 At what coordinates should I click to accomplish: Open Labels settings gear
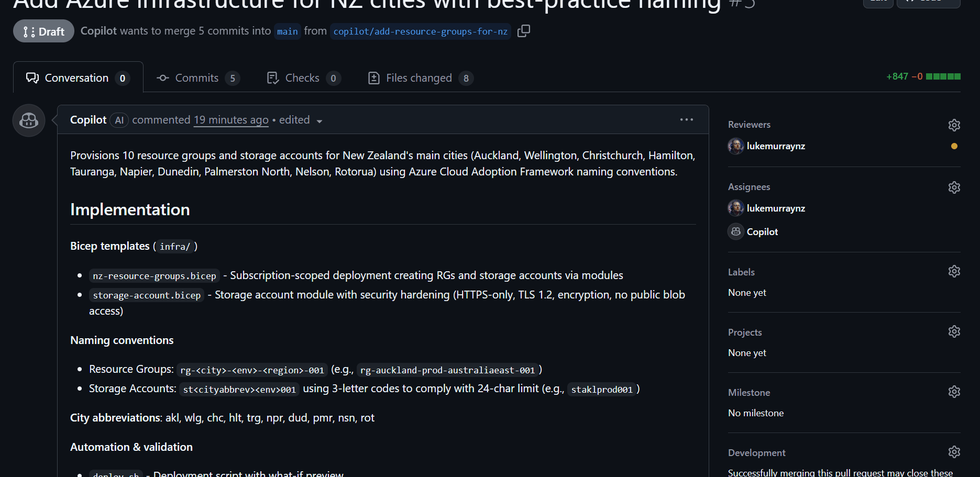(954, 271)
